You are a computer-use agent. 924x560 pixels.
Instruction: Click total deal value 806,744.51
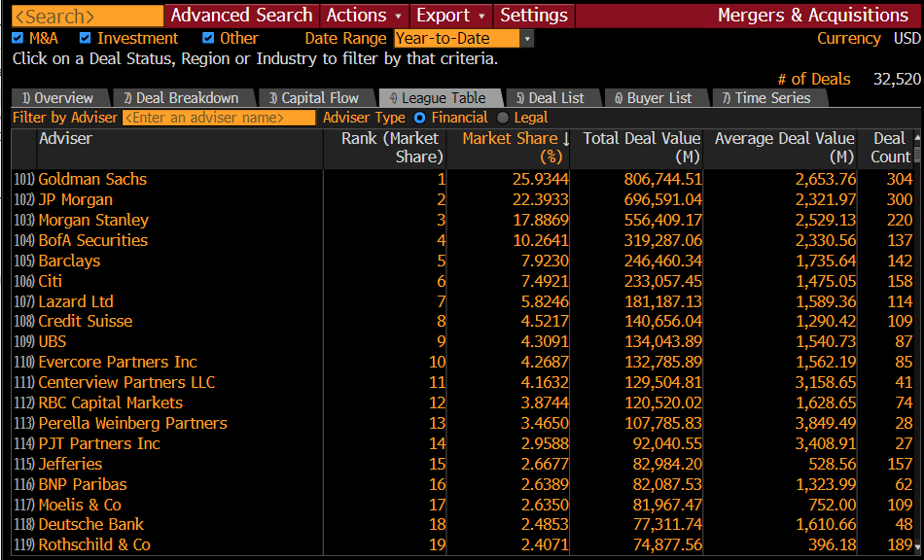coord(663,179)
